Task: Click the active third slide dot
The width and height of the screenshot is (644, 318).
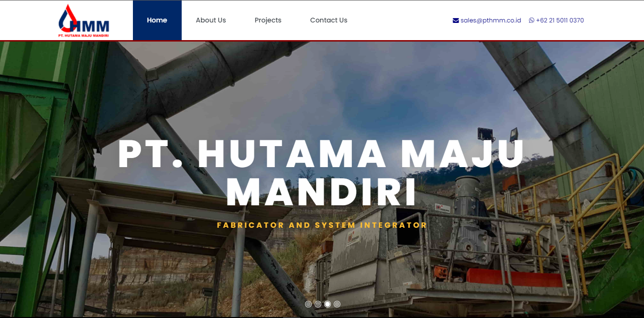Action: [327, 304]
